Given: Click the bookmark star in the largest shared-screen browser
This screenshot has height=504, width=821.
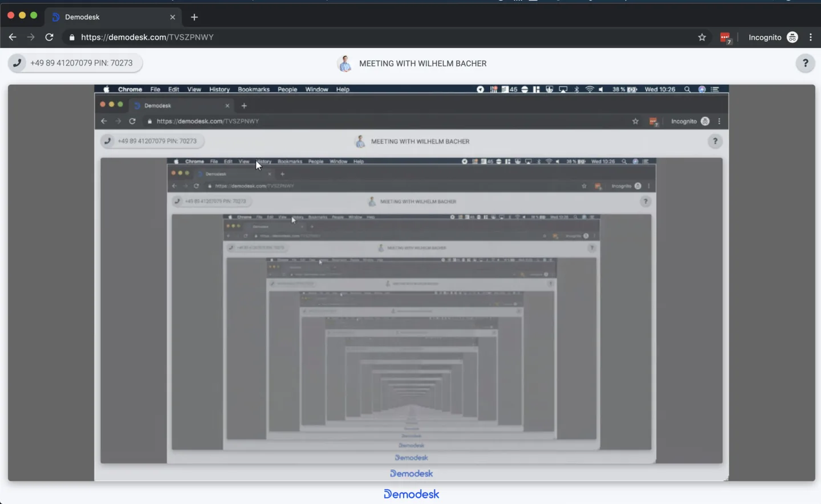Looking at the screenshot, I should point(636,121).
